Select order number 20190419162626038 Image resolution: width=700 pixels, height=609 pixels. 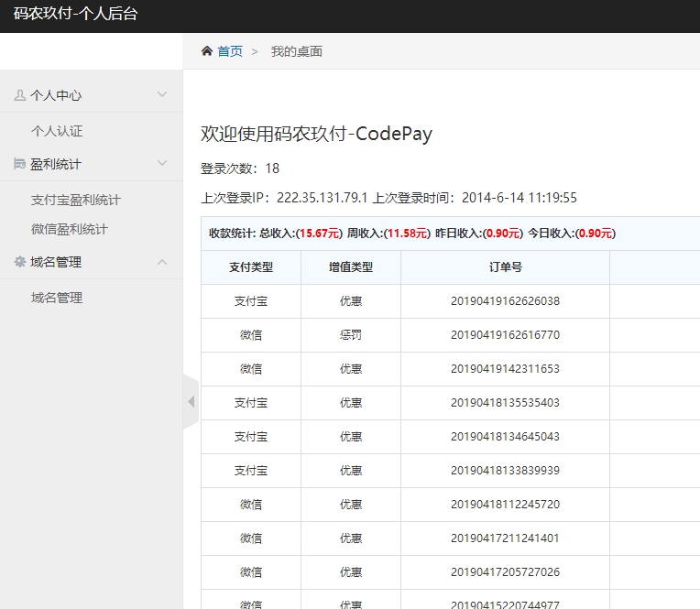[505, 301]
